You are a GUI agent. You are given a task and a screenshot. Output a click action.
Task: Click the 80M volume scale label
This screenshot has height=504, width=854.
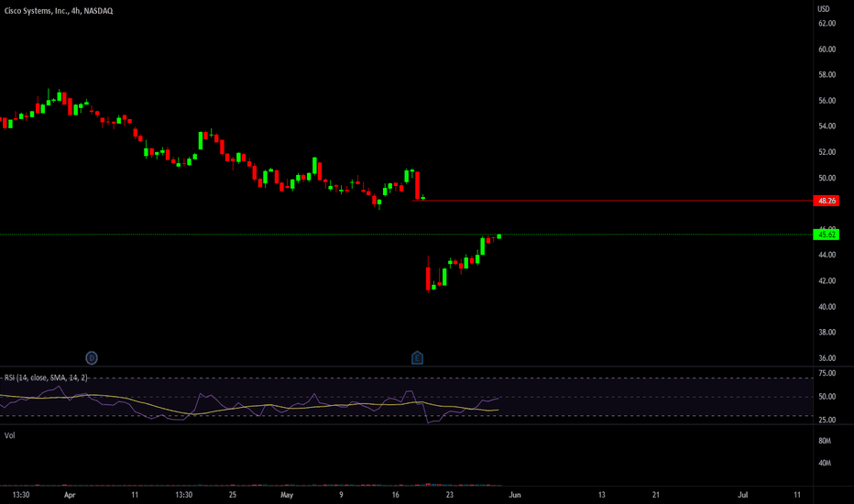click(x=825, y=441)
